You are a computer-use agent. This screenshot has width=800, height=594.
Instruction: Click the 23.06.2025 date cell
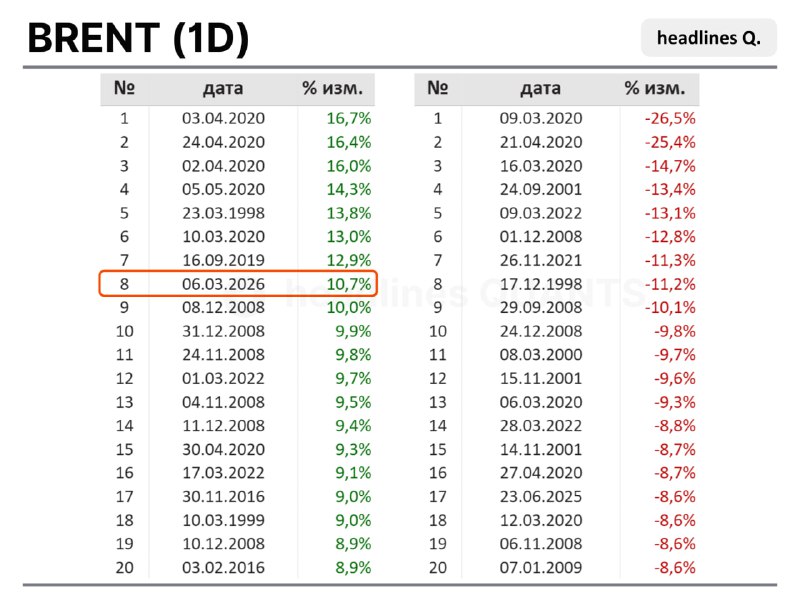coord(540,496)
